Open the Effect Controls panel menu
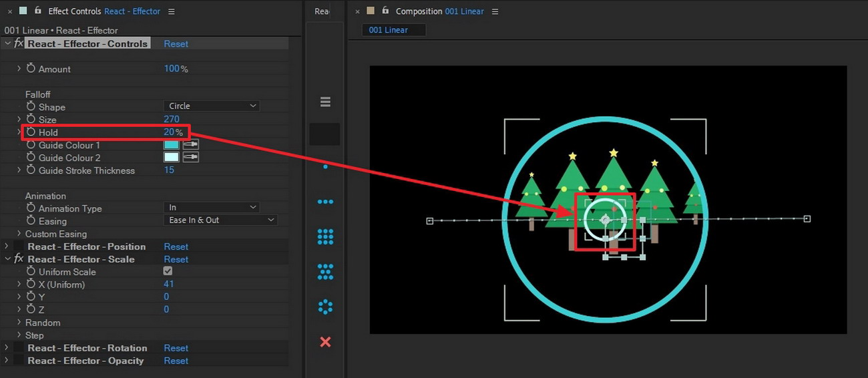The height and width of the screenshot is (378, 868). [172, 11]
